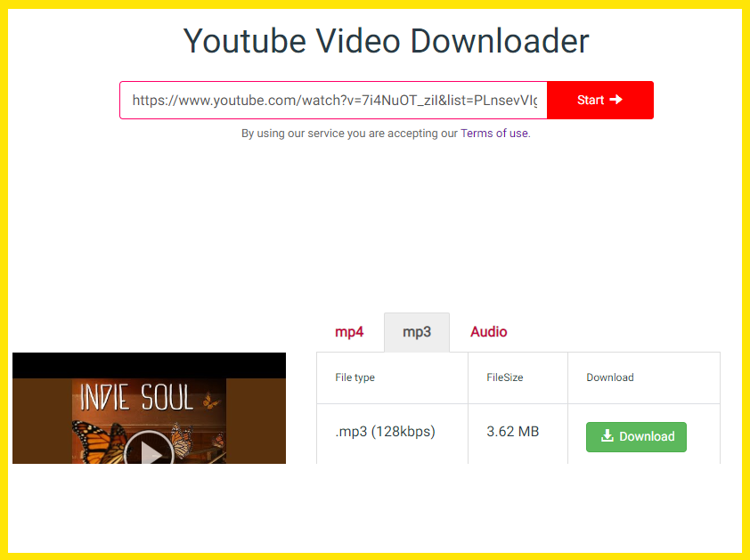Switch to the mp4 tab
Image resolution: width=750 pixels, height=560 pixels.
pyautogui.click(x=349, y=332)
